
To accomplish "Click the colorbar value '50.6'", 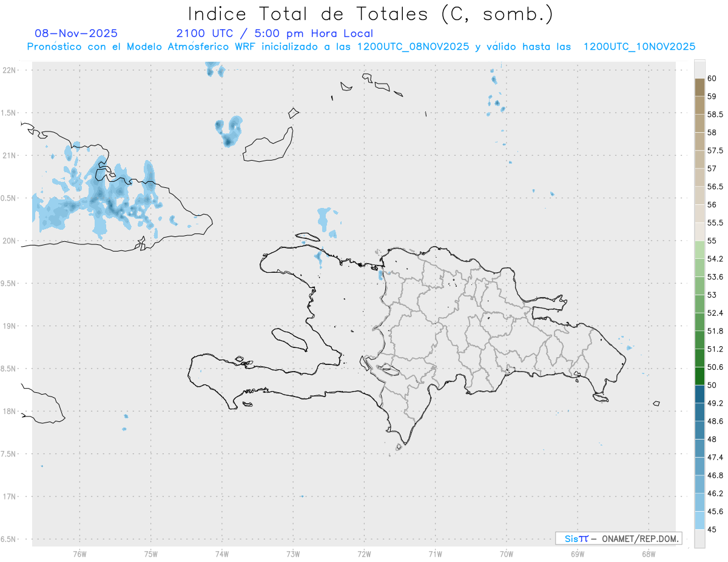I will click(715, 367).
